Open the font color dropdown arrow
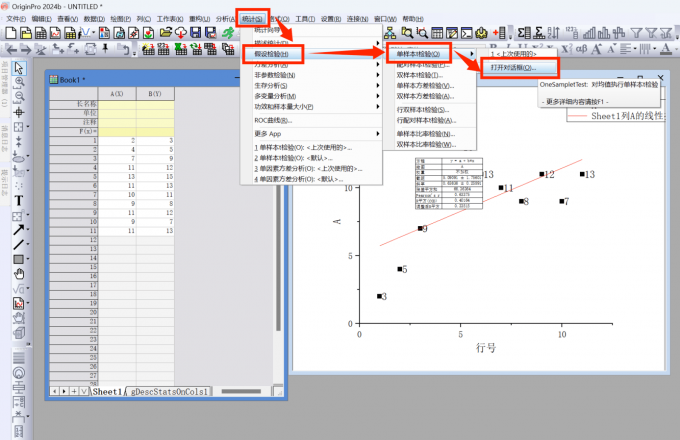 676,49
